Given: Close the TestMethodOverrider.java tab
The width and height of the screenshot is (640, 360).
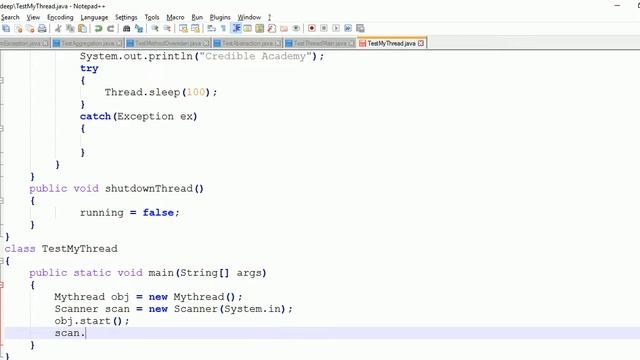Looking at the screenshot, I should tap(206, 43).
